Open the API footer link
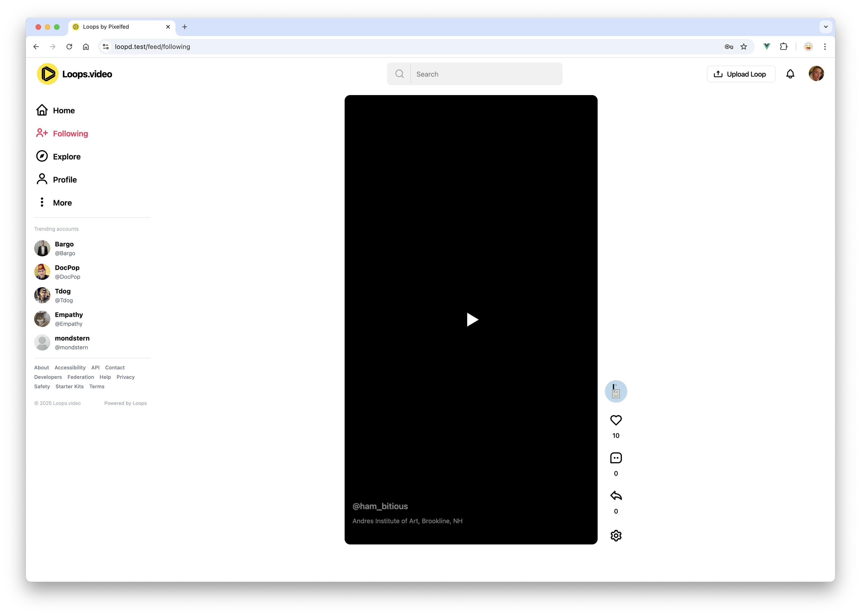This screenshot has width=861, height=616. [x=95, y=368]
